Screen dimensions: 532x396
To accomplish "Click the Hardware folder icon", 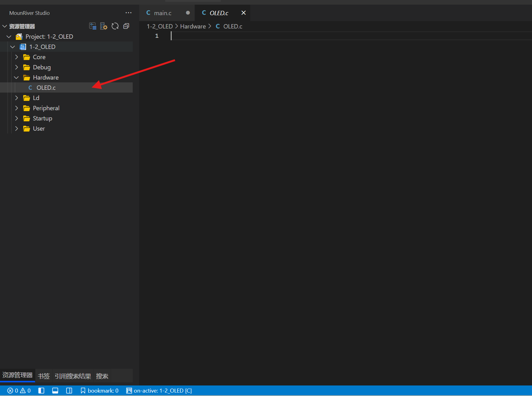I will click(27, 78).
